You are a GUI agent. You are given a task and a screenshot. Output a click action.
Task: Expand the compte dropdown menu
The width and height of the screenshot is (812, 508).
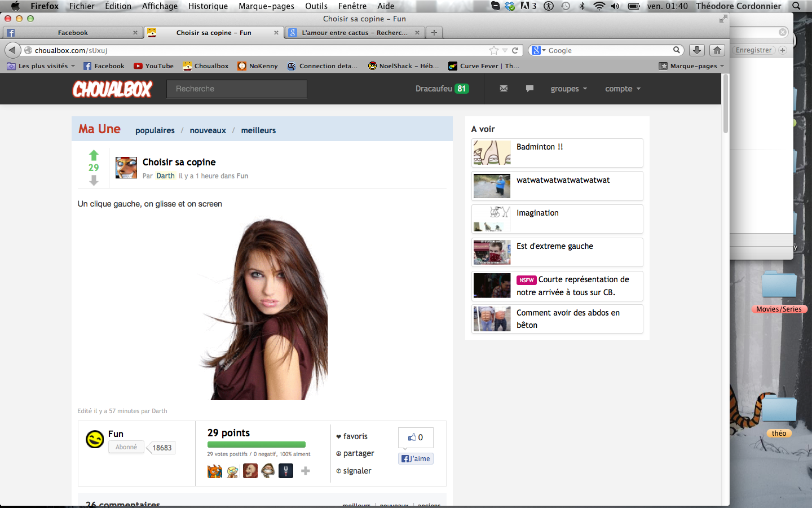(623, 89)
